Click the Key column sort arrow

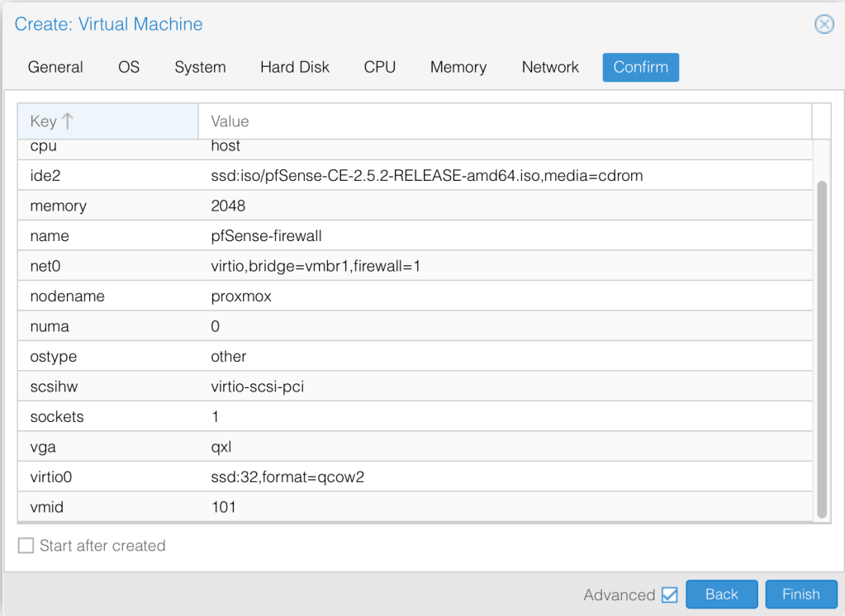point(68,121)
